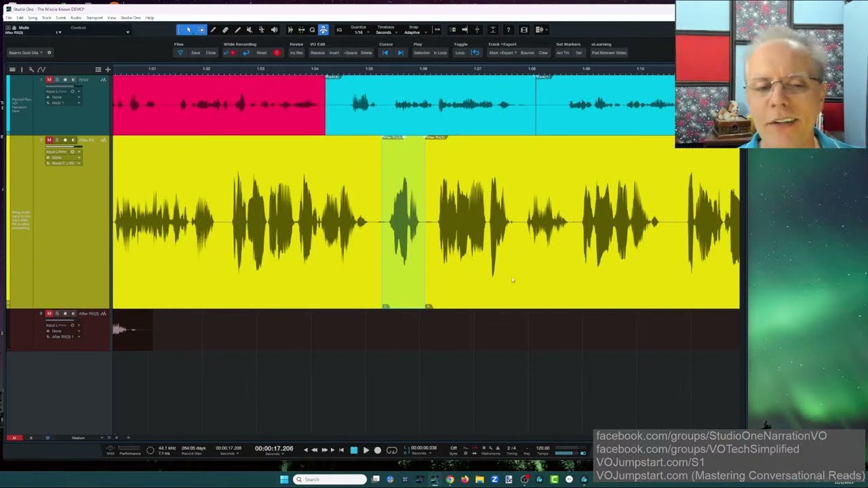This screenshot has width=868, height=488.
Task: Click cursor jump-to-previous arrow icon
Action: pos(385,53)
